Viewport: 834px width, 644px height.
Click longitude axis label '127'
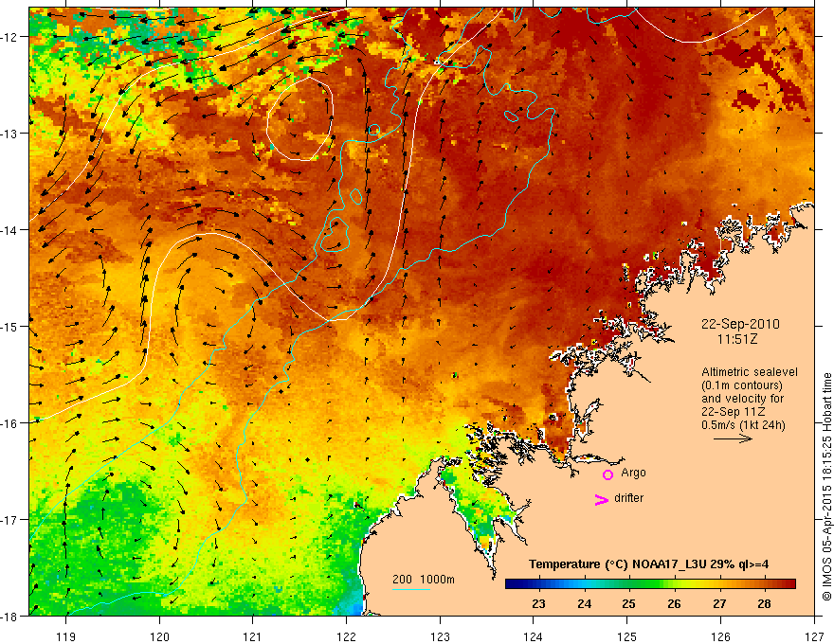(814, 636)
